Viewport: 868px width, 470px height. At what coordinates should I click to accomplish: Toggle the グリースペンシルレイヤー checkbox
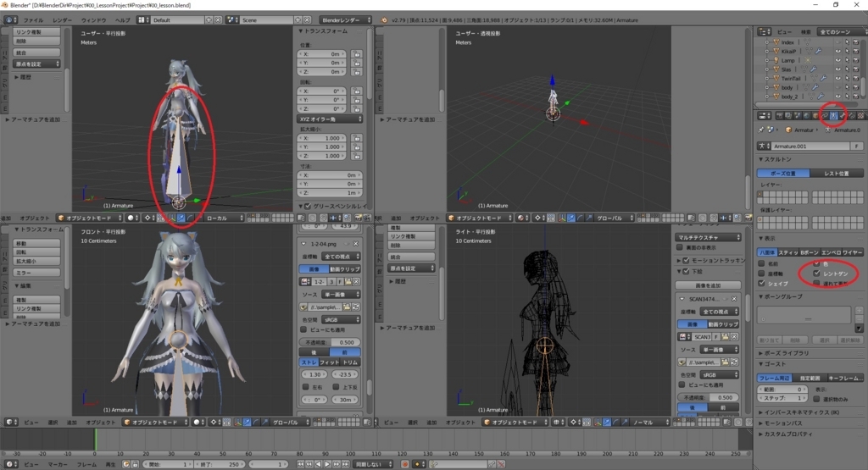309,207
